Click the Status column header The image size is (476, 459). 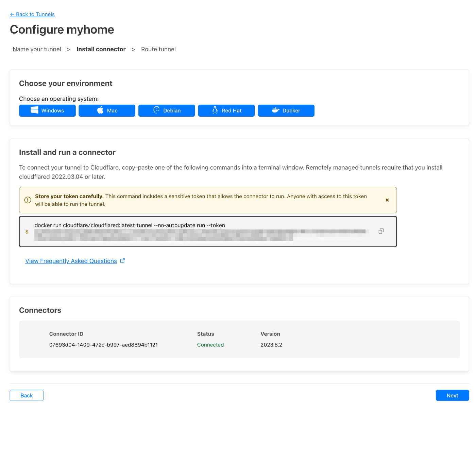point(206,334)
